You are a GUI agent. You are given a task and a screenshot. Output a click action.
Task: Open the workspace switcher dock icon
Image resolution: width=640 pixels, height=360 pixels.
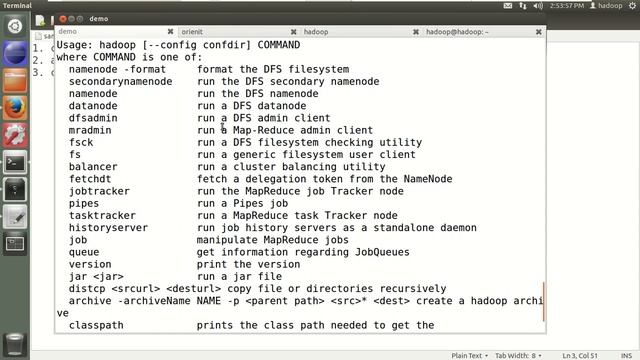click(x=15, y=244)
